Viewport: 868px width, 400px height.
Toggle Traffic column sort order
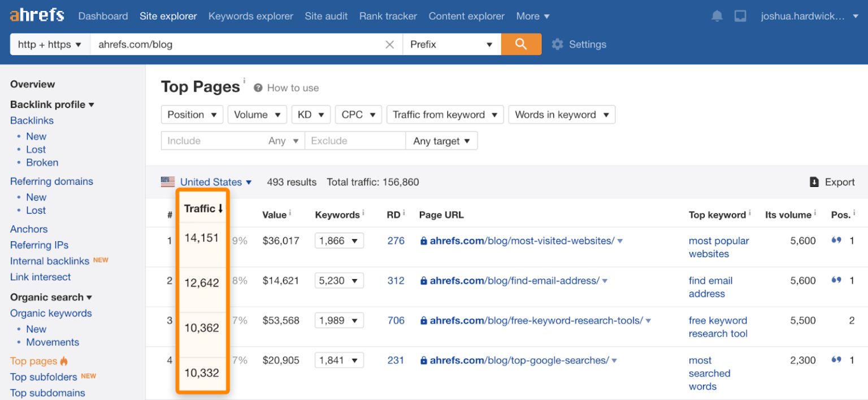coord(203,208)
